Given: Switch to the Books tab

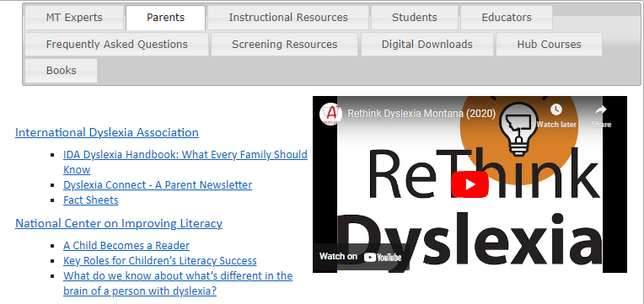Looking at the screenshot, I should pos(62,71).
